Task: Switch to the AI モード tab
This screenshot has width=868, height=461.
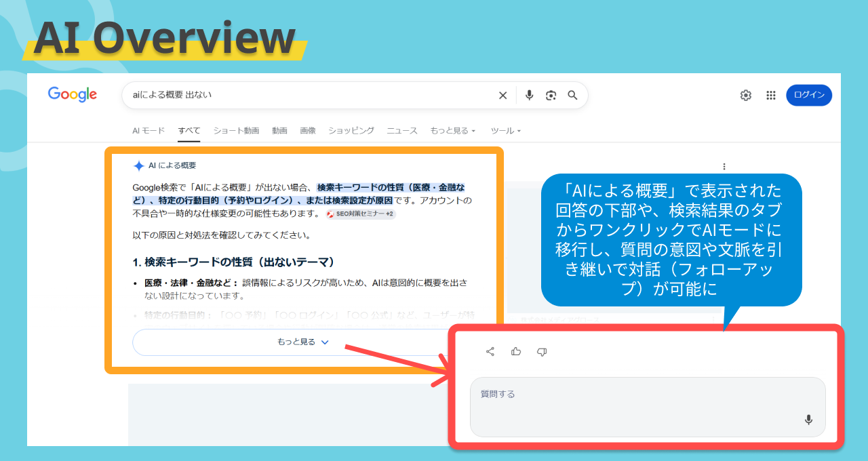Action: [x=149, y=131]
